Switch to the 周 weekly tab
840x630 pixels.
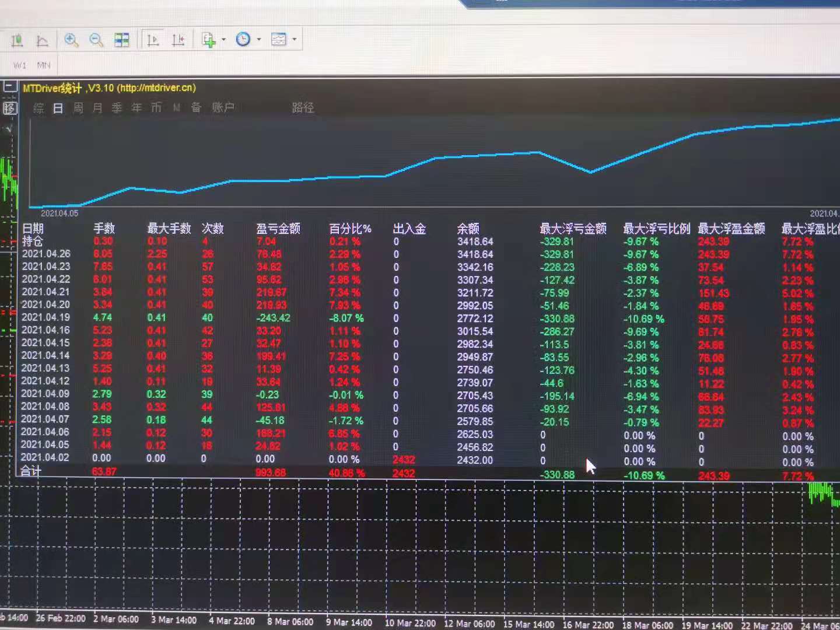tap(78, 108)
